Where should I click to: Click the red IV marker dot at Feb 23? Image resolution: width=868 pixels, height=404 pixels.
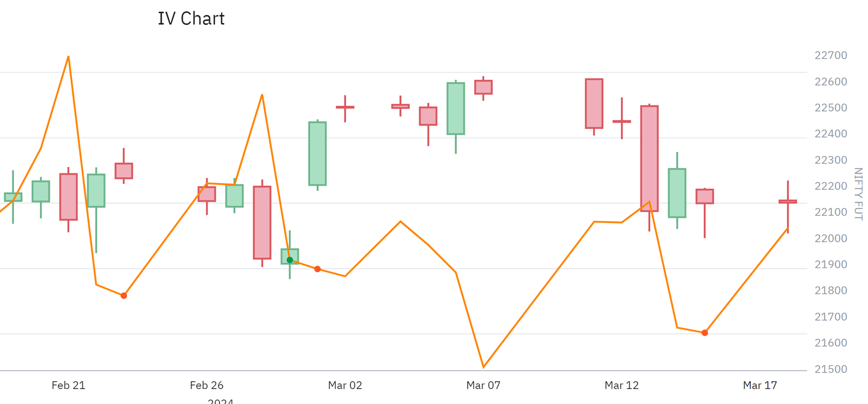(124, 296)
